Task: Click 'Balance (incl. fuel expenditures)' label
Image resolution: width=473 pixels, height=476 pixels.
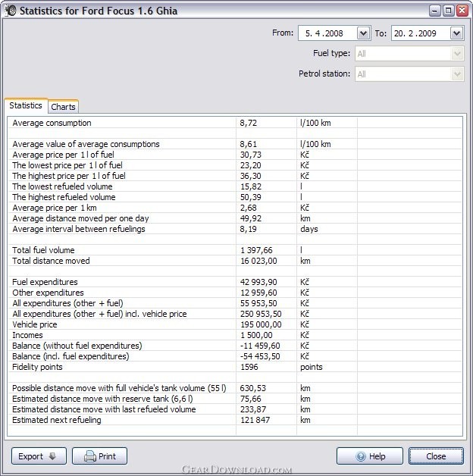Action: click(70, 356)
